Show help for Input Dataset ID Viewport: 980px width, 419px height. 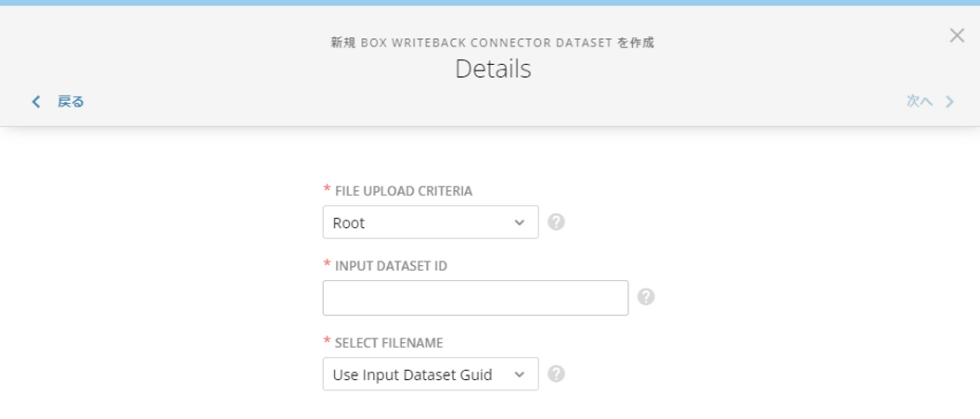click(646, 297)
